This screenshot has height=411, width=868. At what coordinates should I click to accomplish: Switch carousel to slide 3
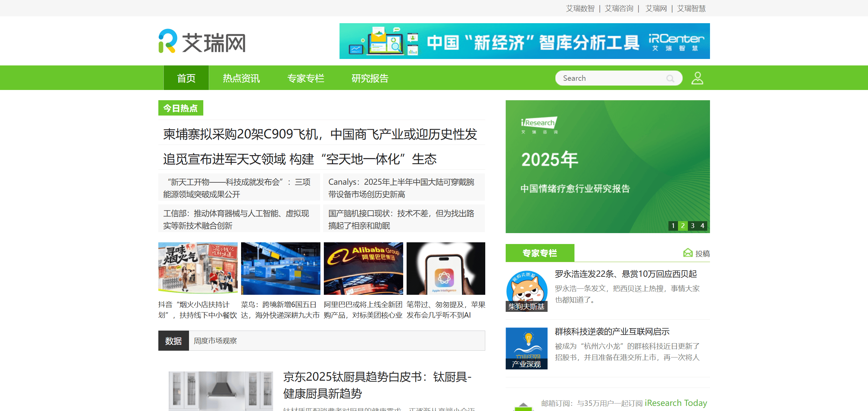[692, 226]
